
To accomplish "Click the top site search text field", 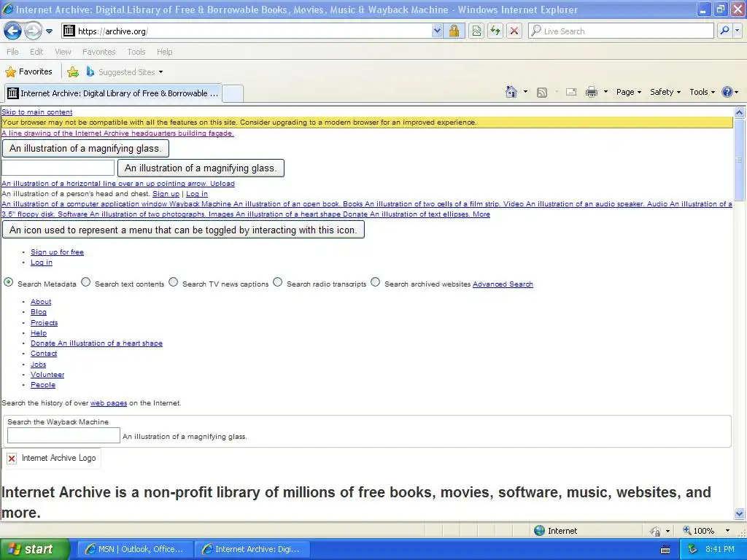I will coord(58,168).
